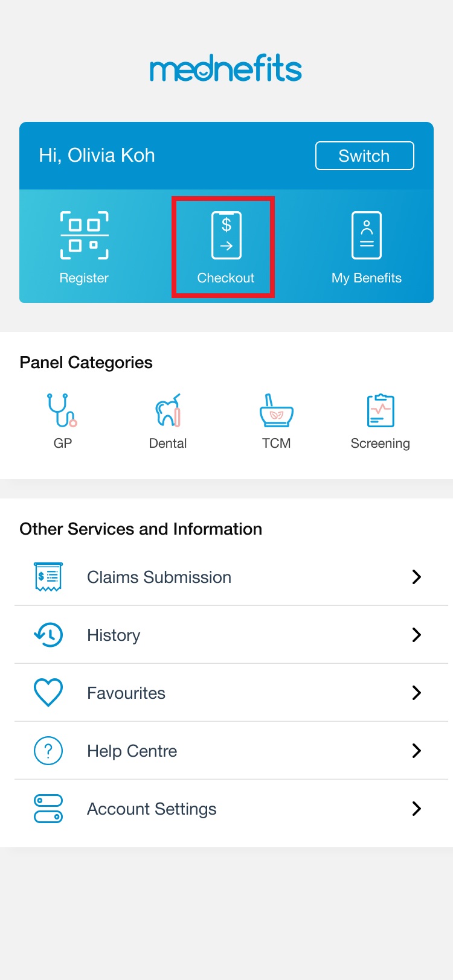Expand the Account Settings chevron
The image size is (453, 980).
(416, 809)
